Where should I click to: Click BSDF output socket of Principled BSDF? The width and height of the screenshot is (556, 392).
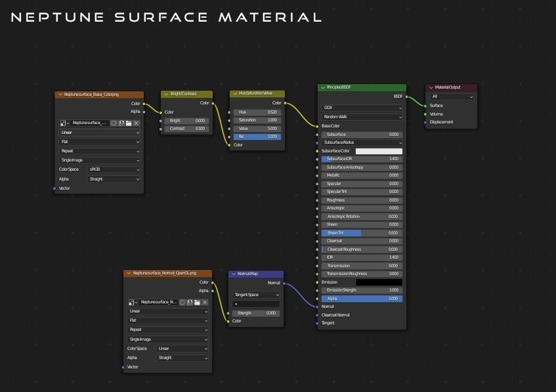(407, 97)
